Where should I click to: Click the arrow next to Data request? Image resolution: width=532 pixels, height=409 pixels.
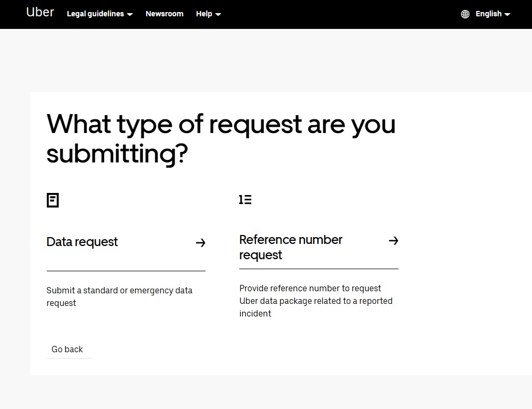coord(200,243)
